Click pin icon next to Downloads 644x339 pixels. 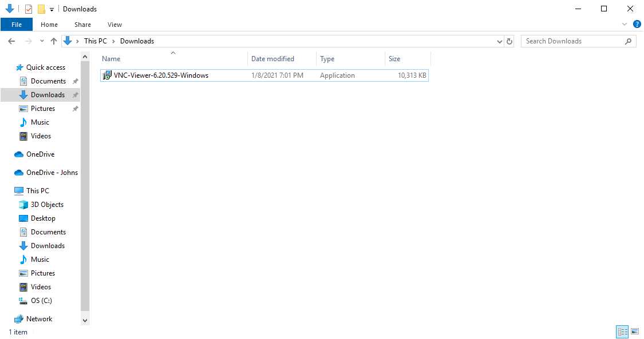coord(75,95)
